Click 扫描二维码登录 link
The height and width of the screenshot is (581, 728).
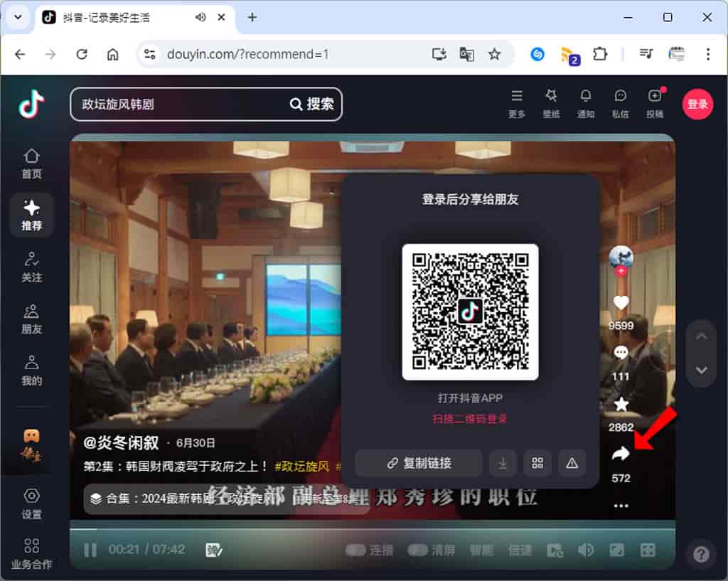click(x=470, y=419)
